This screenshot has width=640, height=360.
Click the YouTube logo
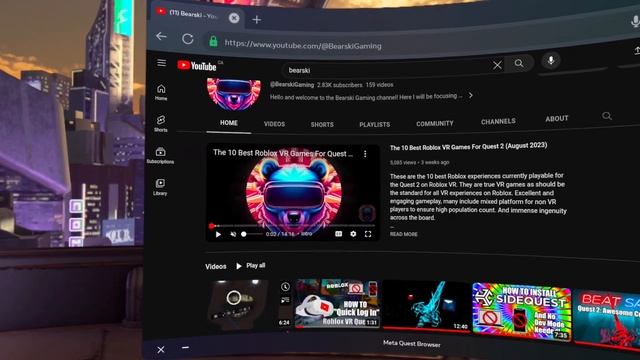197,65
